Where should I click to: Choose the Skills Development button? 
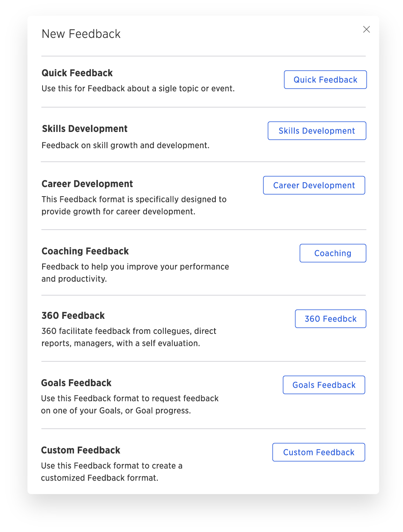click(317, 131)
